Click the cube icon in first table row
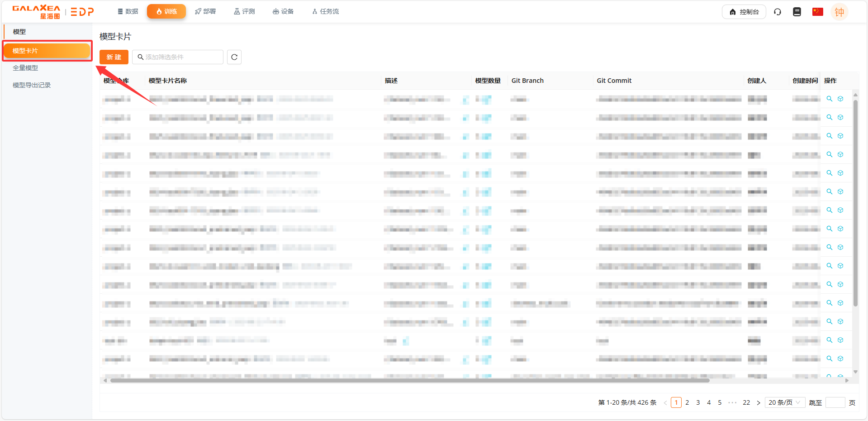 point(840,99)
